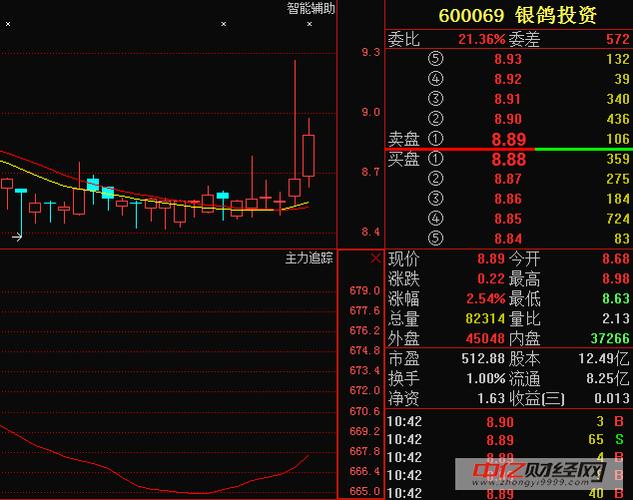Click sell-one price 8.89 in 卖盘 row
The image size is (633, 500).
coord(509,140)
